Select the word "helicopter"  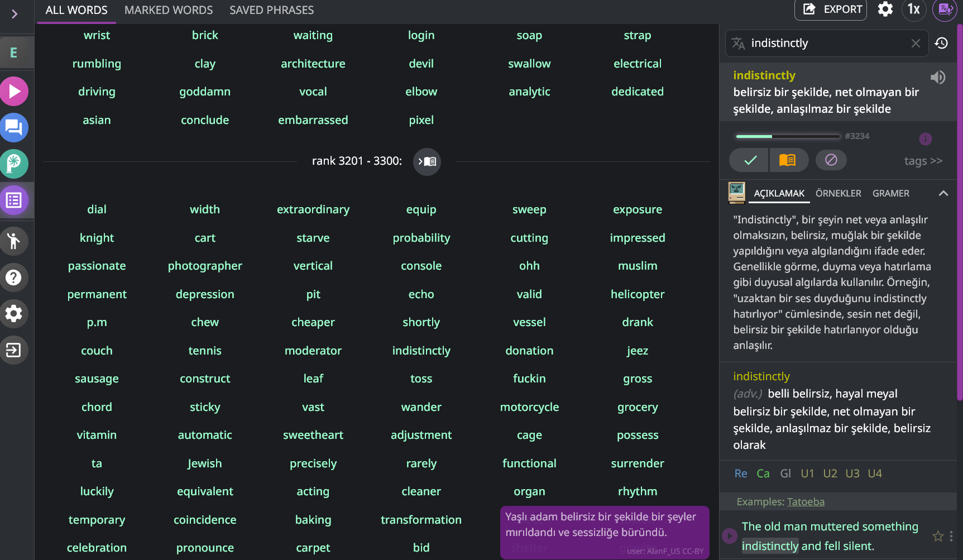(x=638, y=294)
